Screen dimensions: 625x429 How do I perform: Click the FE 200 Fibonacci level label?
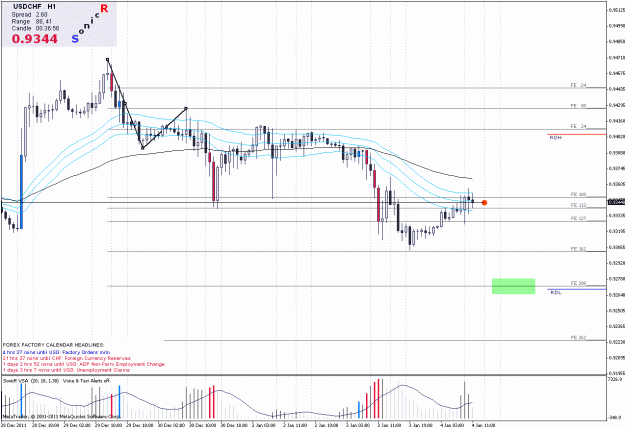coord(578,283)
